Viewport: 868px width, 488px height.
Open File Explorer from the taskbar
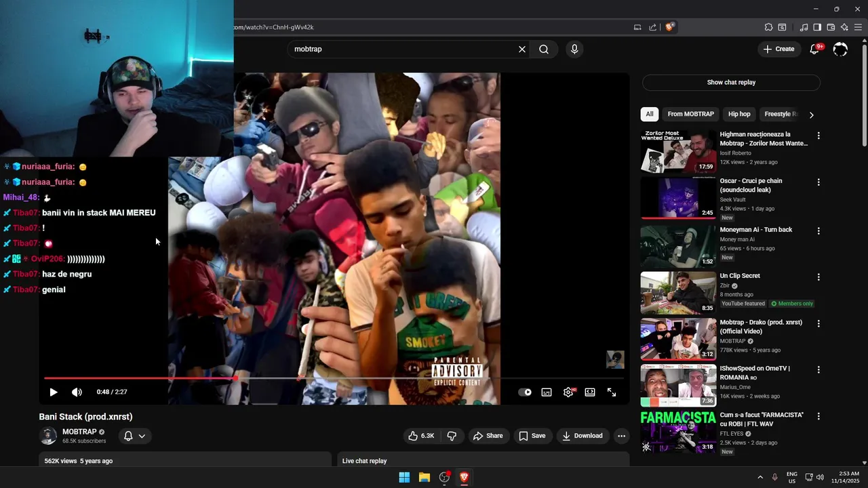(x=425, y=477)
